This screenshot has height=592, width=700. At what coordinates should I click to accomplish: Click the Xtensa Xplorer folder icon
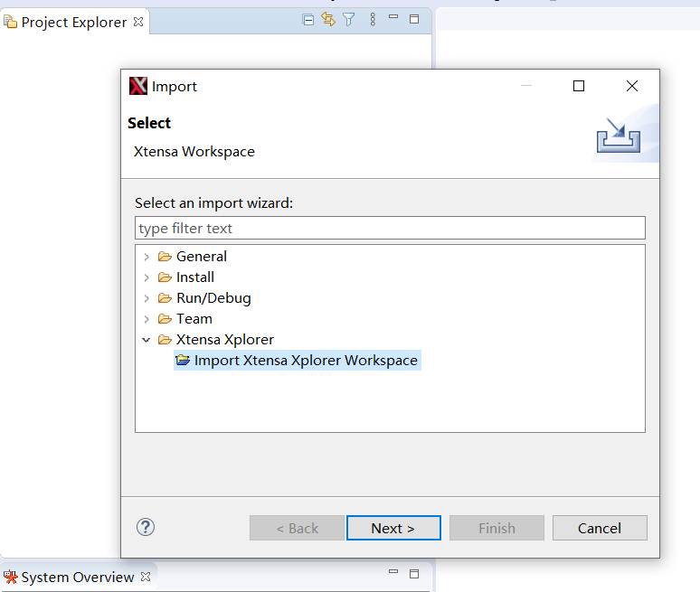coord(165,340)
